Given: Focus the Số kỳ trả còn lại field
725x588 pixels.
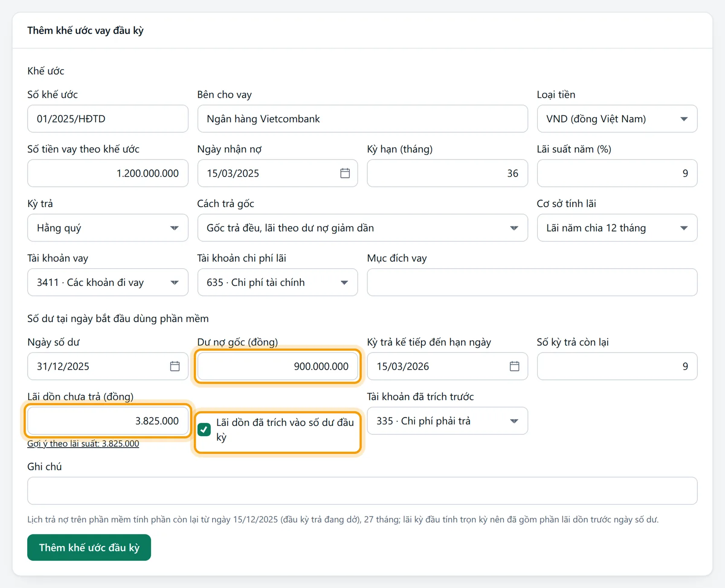Looking at the screenshot, I should click(x=617, y=366).
